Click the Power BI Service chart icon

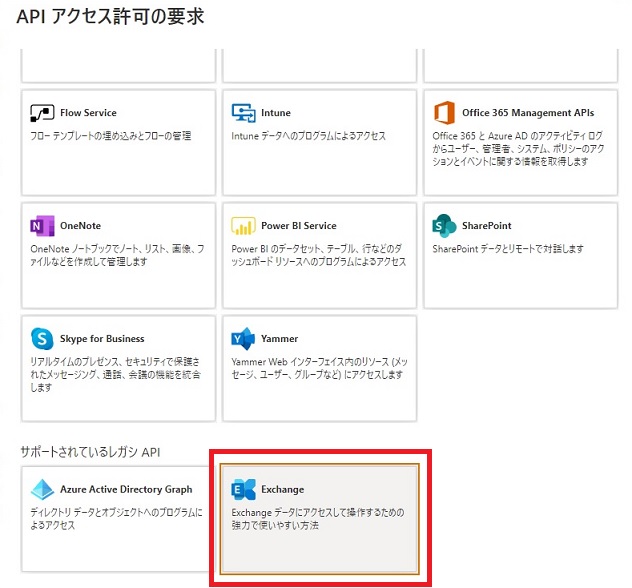click(243, 226)
